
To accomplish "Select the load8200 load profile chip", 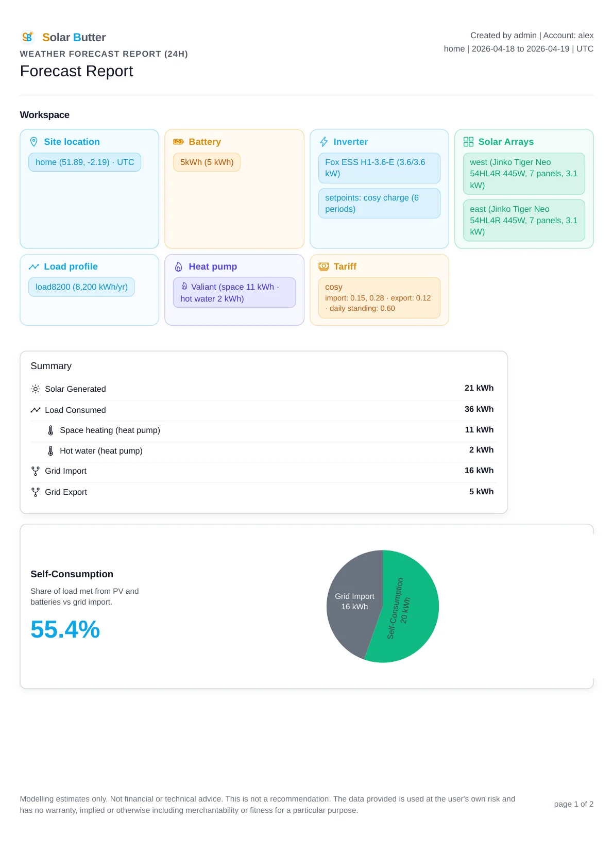I will coord(81,287).
